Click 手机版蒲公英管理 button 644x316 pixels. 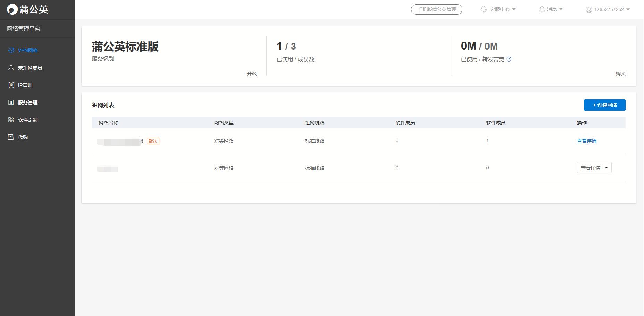click(x=437, y=9)
